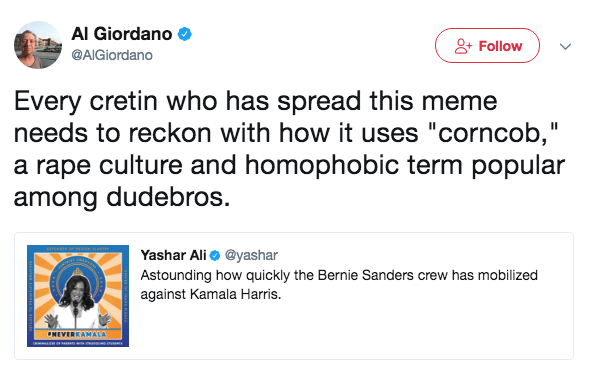Click the @yashar handle in quoted tweet
This screenshot has height=369, width=593.
point(251,255)
